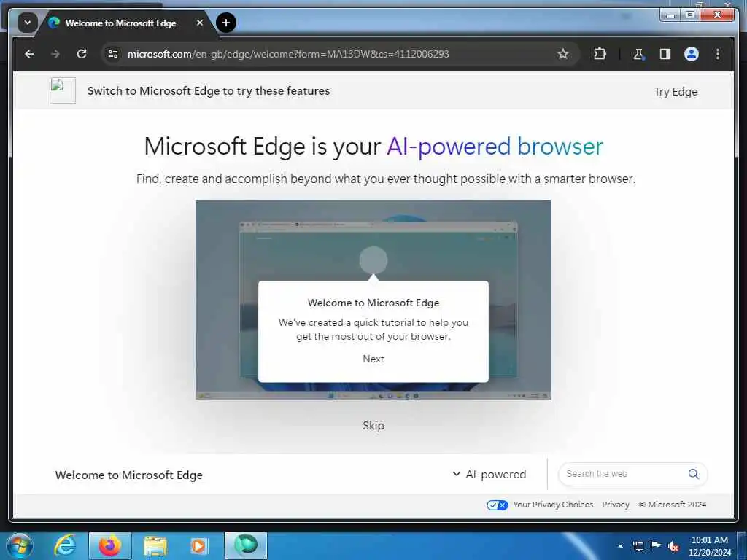Open a new tab with plus button
Screen dimensions: 747x560
point(226,23)
